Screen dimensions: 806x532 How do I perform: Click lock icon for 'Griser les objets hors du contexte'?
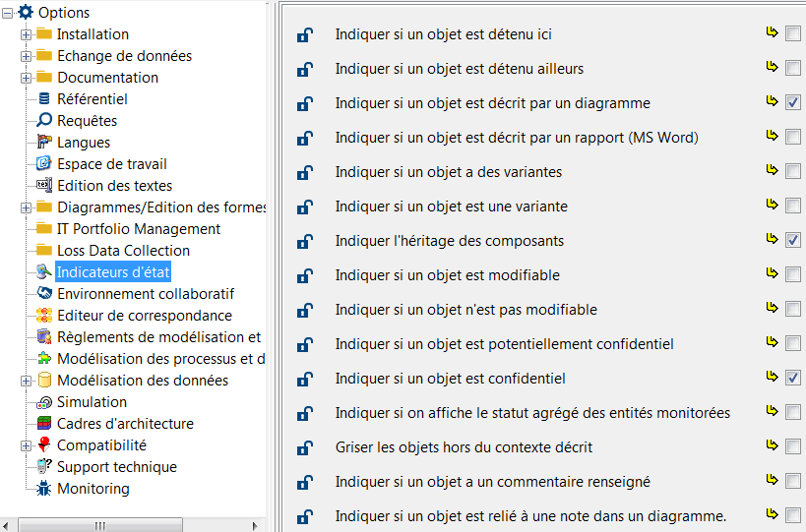coord(306,448)
